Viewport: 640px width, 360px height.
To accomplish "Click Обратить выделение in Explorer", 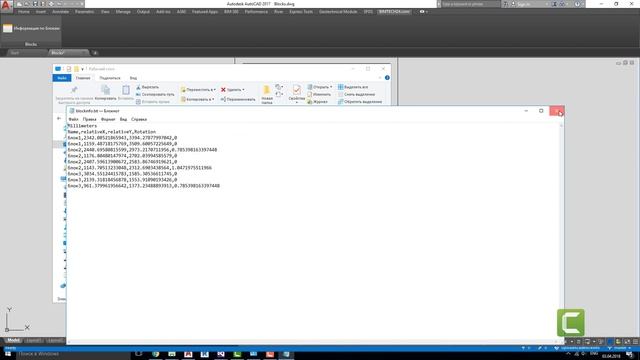I will (360, 102).
